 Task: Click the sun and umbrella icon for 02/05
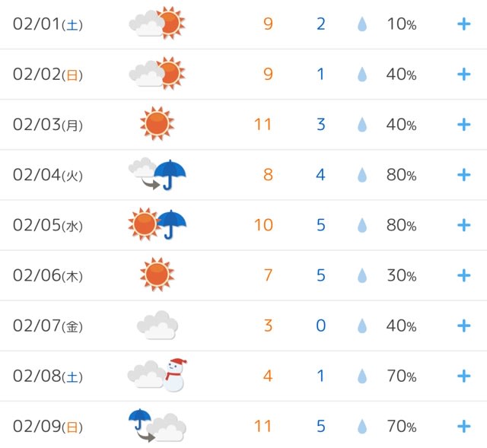[158, 224]
